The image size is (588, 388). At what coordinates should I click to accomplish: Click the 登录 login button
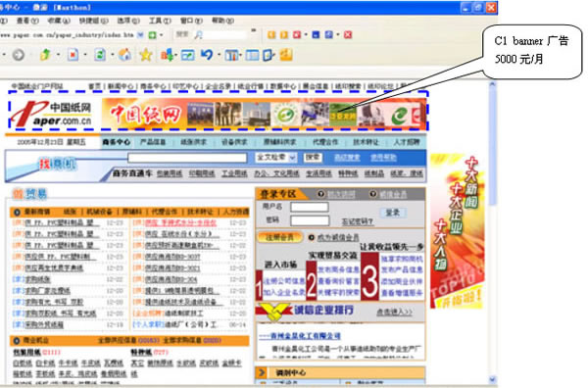(393, 213)
